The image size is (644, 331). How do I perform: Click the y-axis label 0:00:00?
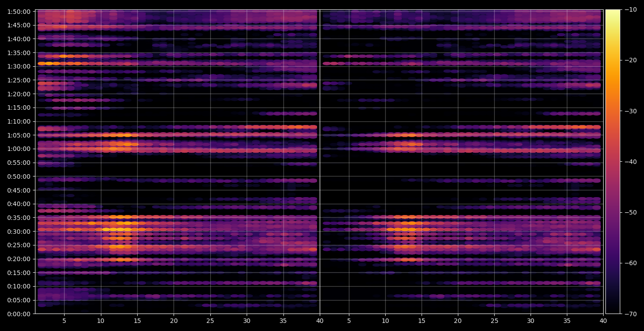[19, 314]
